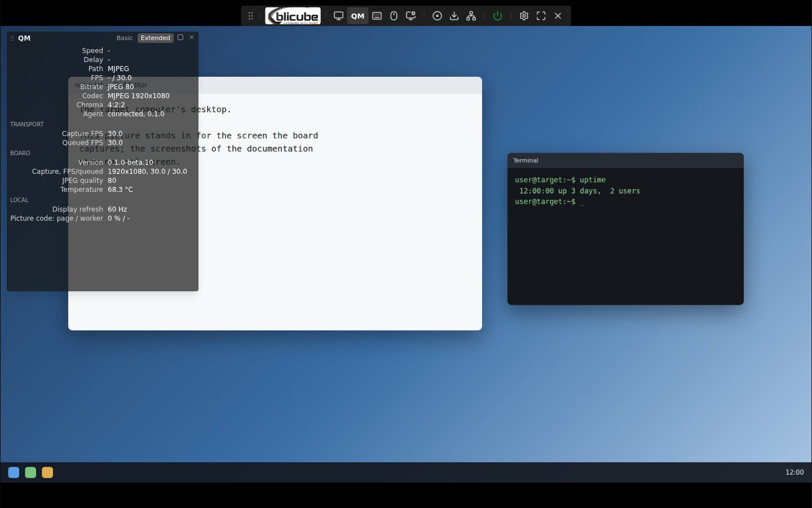Screen dimensions: 812x508
Task: Click the terminal prompt cursor line
Action: (x=549, y=202)
